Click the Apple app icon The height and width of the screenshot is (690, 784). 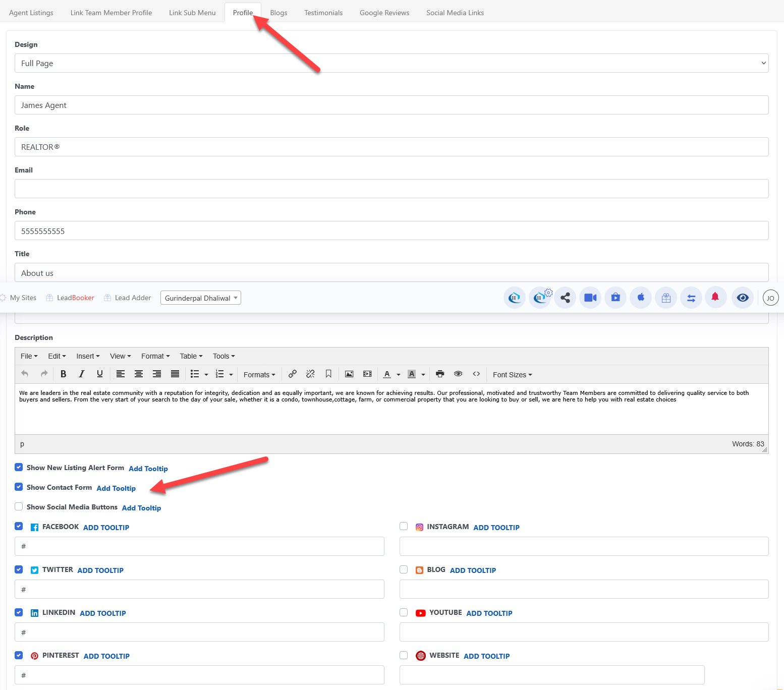pos(641,298)
